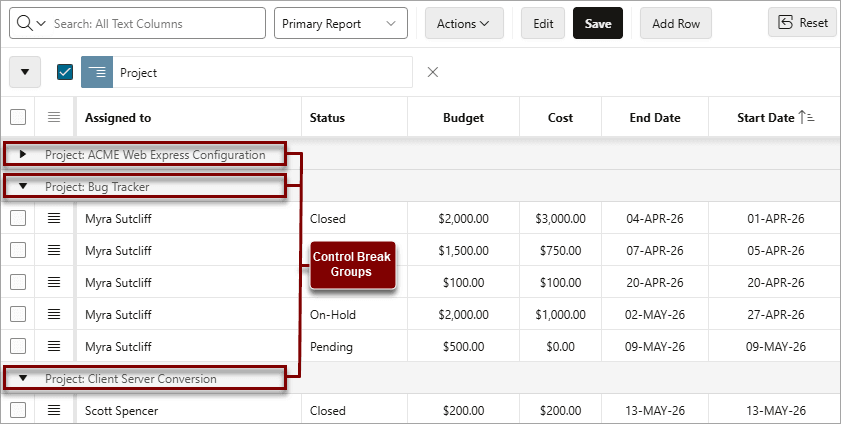
Task: Select the checkbox for the 01-APR-26 row
Action: (x=18, y=218)
